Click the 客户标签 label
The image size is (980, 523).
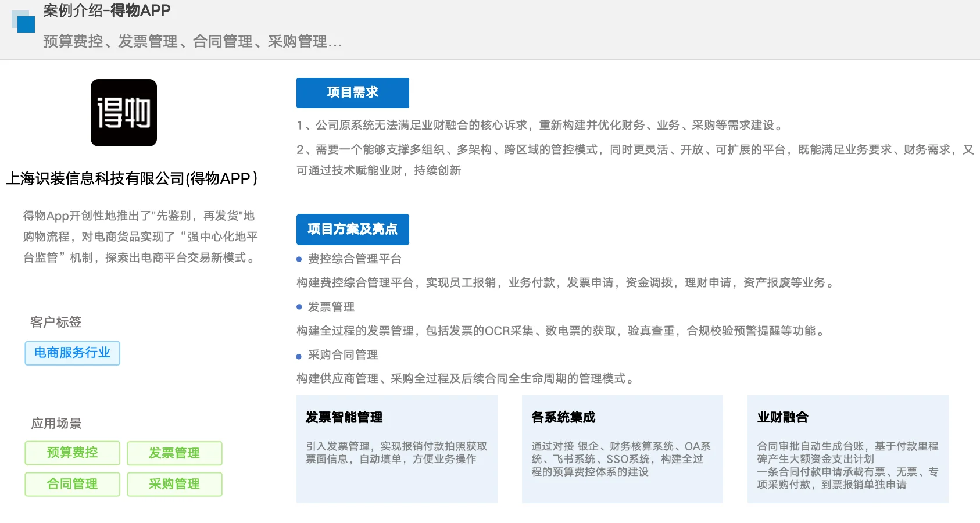point(56,323)
